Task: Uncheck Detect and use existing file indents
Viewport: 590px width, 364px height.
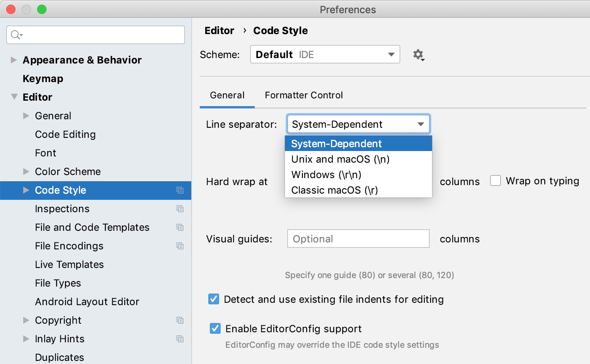Action: pyautogui.click(x=214, y=299)
